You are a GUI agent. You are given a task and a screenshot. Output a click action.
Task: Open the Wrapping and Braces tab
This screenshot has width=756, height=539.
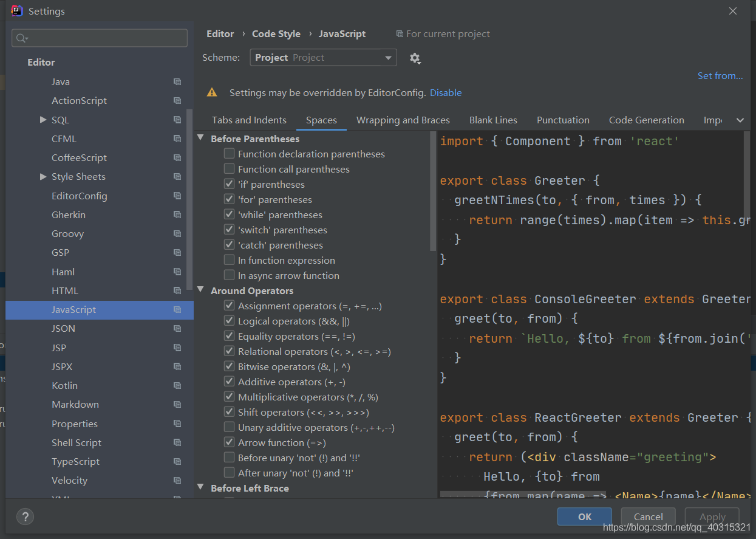coord(403,120)
